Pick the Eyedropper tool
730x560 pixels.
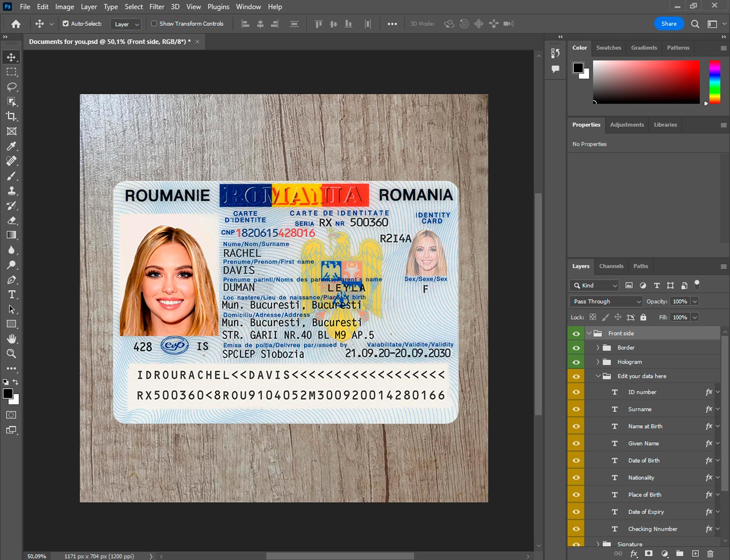tap(11, 146)
